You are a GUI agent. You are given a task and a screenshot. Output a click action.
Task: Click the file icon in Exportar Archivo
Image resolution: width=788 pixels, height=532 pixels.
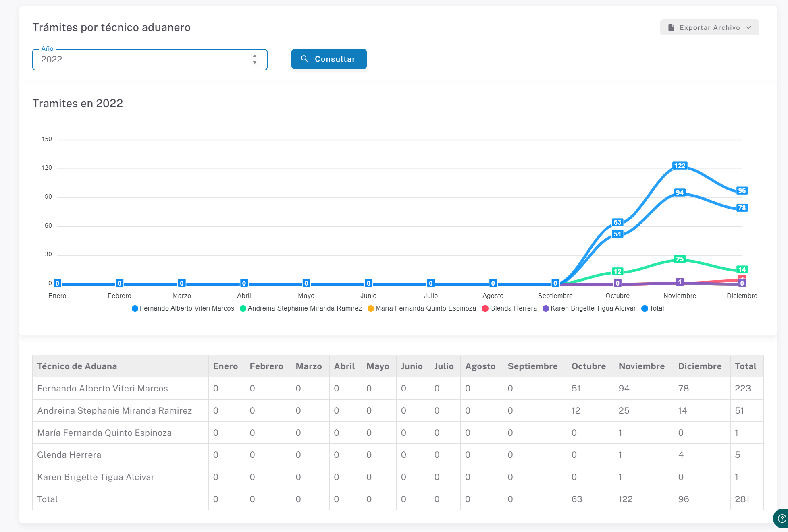pos(671,27)
